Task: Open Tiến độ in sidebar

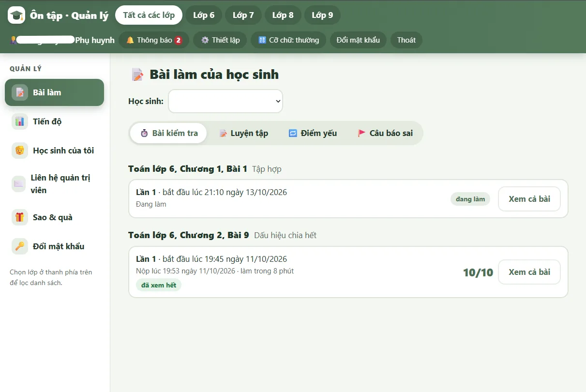Action: (x=54, y=121)
